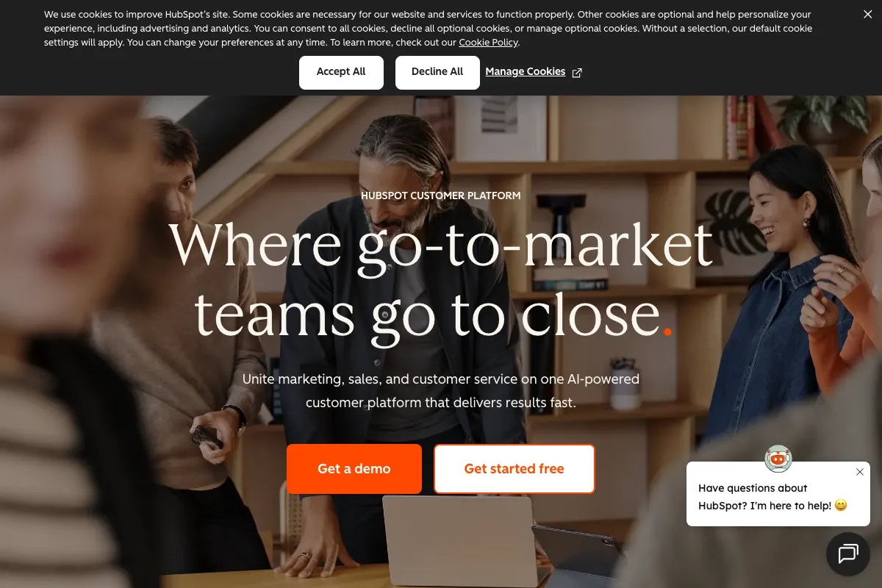Open the chat launcher icon in bottom corner
The width and height of the screenshot is (882, 588).
(848, 553)
